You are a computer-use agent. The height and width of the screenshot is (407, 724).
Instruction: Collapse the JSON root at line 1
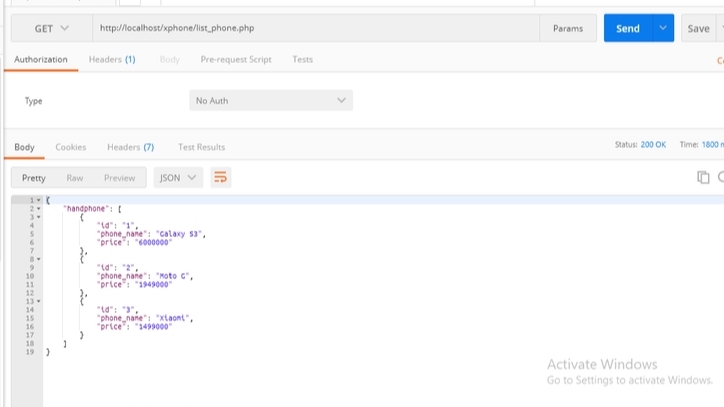39,200
